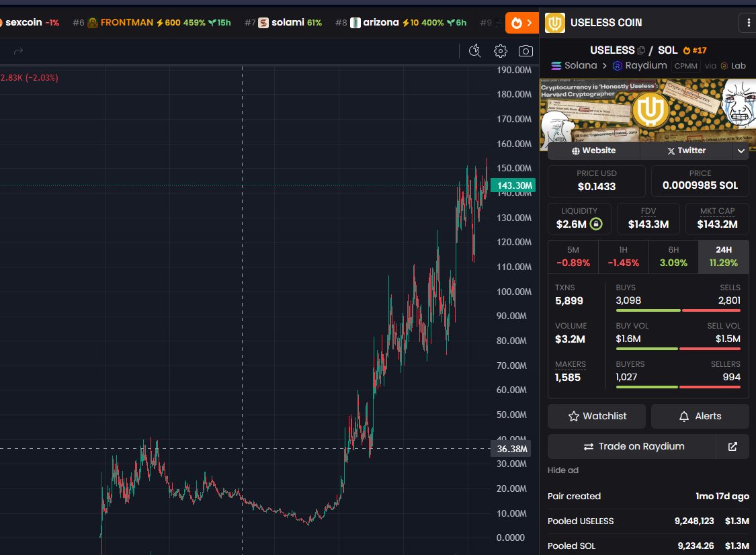
Task: Click the TXNS 5,899 value
Action: click(569, 301)
